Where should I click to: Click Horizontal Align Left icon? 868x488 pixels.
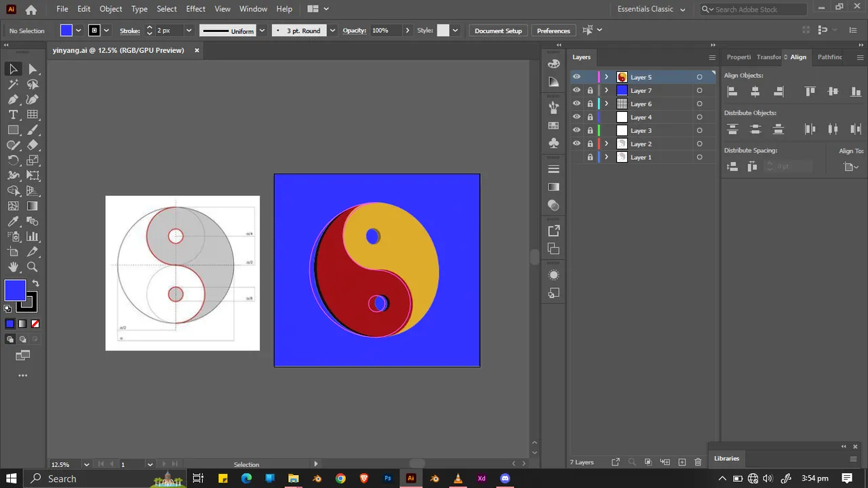[732, 91]
